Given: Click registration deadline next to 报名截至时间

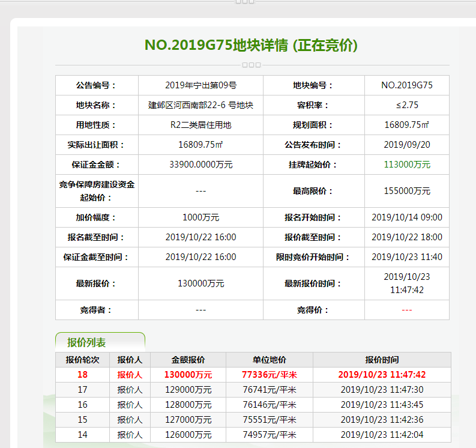Looking at the screenshot, I should pyautogui.click(x=200, y=237).
